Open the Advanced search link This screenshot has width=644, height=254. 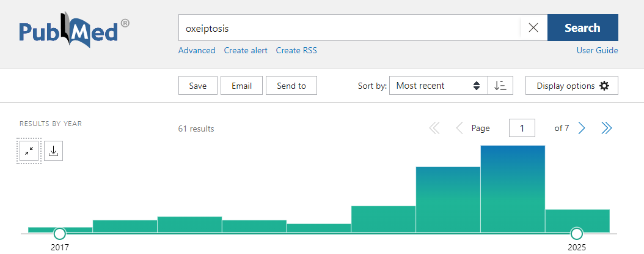[x=196, y=50]
